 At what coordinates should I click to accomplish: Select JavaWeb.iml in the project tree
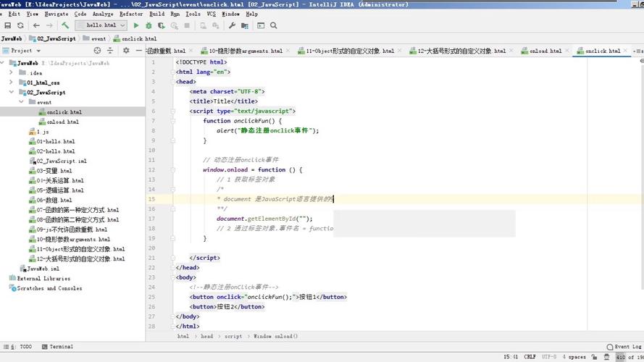[x=43, y=269]
